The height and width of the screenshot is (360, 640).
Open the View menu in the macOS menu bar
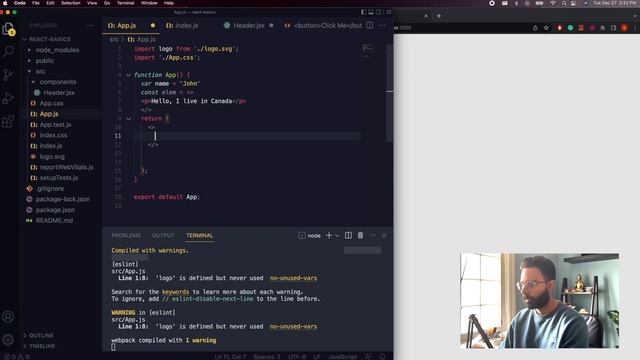click(x=92, y=3)
